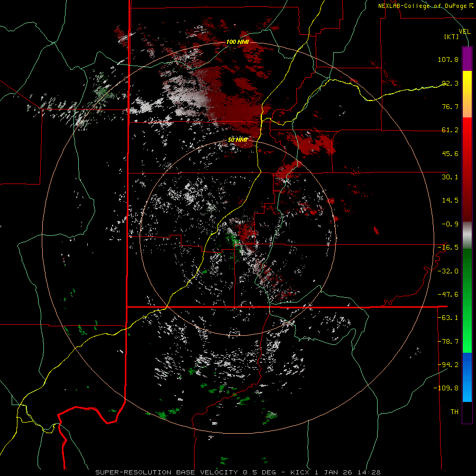
Task: Click the Super-Resolution Base Velocity caption
Action: coord(237,472)
